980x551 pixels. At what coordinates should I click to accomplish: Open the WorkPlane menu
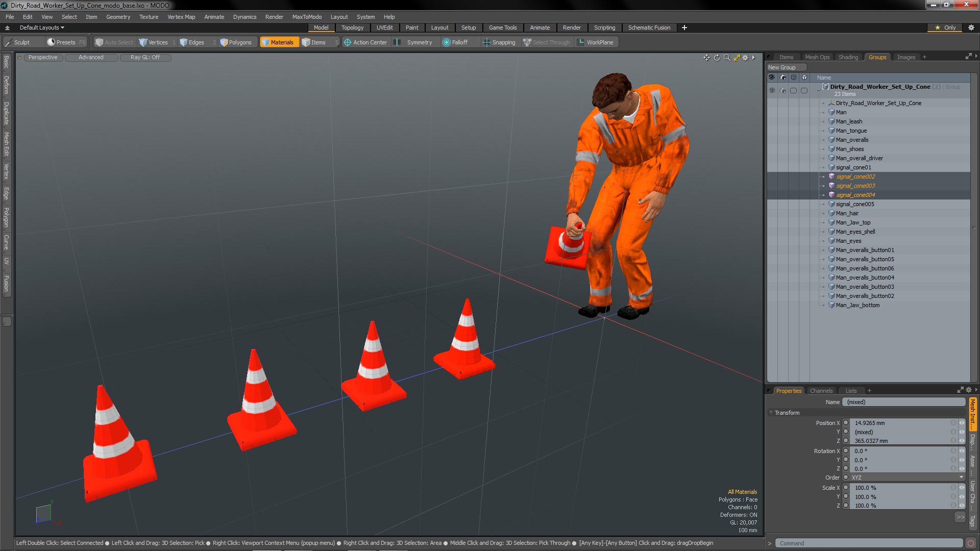click(596, 42)
